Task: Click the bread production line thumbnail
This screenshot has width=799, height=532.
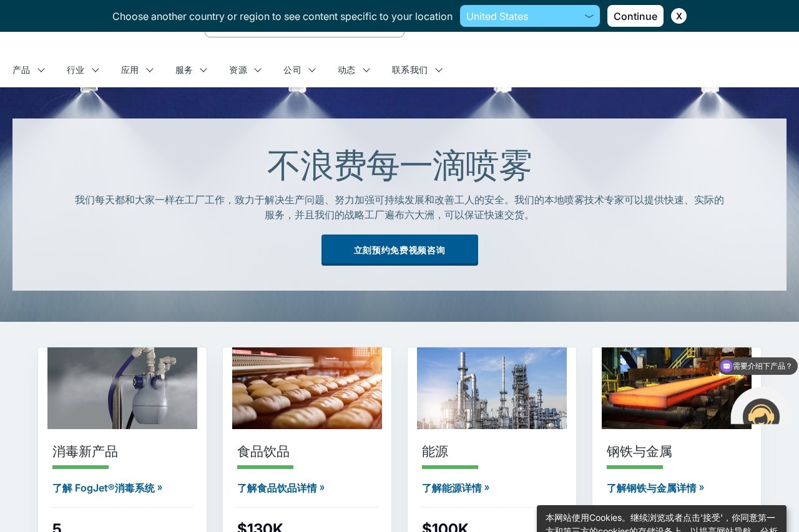Action: 307,388
